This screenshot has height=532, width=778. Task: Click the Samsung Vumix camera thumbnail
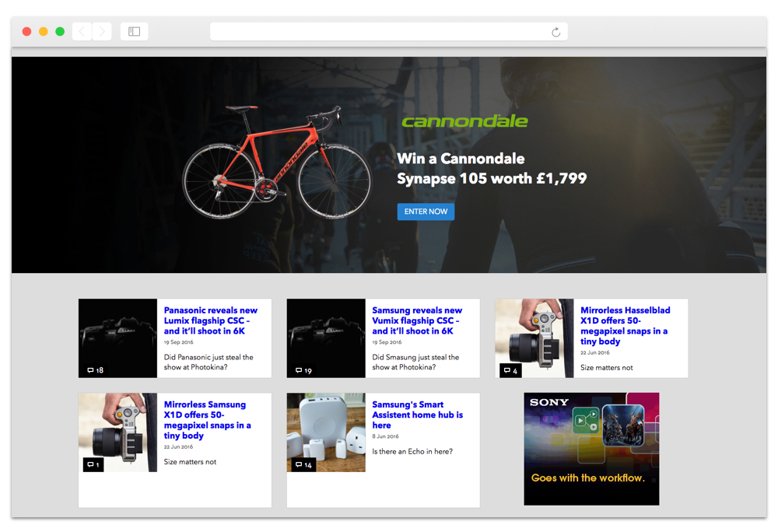[326, 338]
